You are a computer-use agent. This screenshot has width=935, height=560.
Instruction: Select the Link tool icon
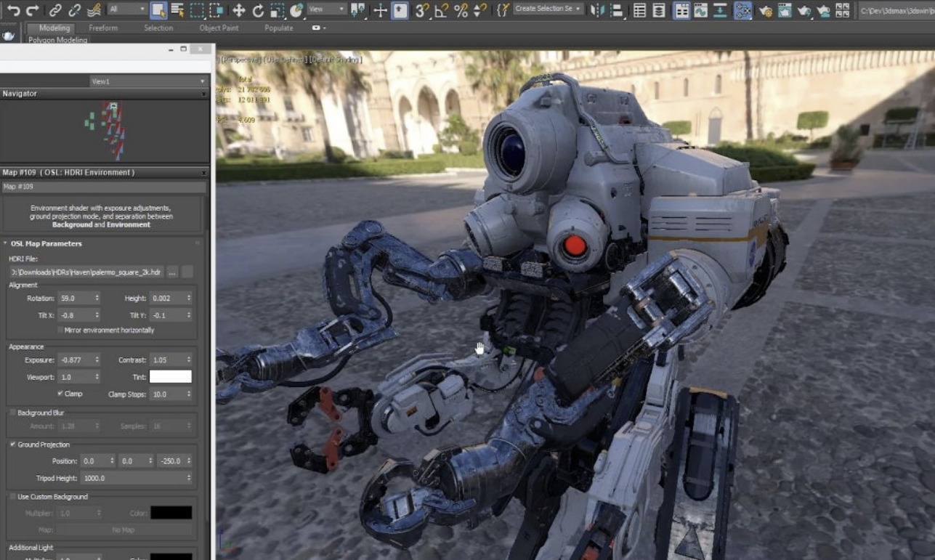[x=55, y=10]
